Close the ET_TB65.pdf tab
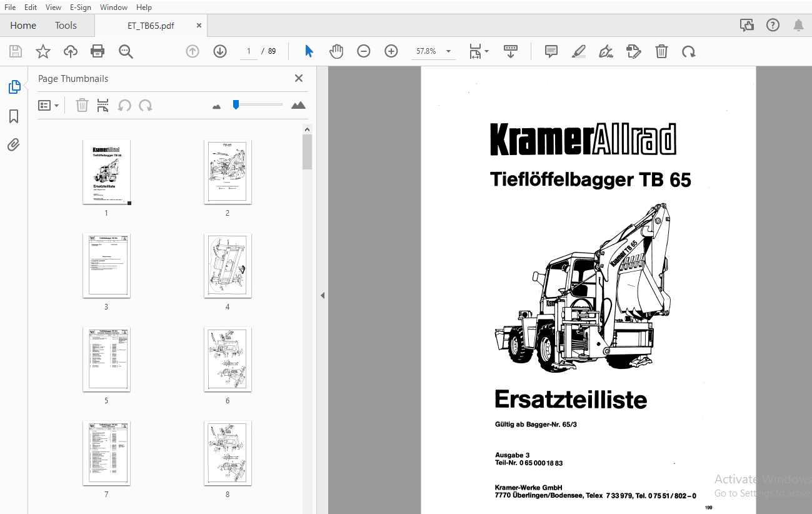Screen dimensions: 812x514 (x=199, y=26)
